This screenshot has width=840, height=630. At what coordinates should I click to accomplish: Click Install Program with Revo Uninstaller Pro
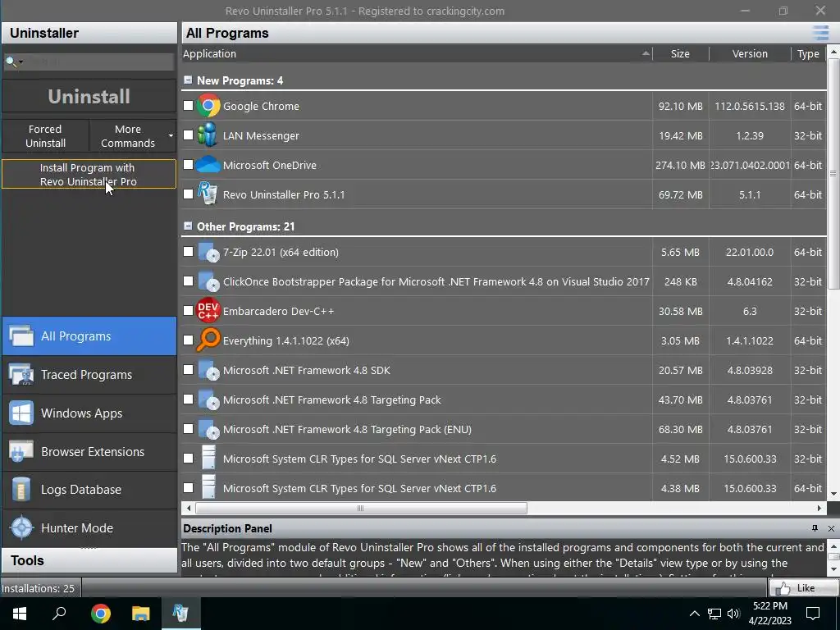[x=89, y=174]
